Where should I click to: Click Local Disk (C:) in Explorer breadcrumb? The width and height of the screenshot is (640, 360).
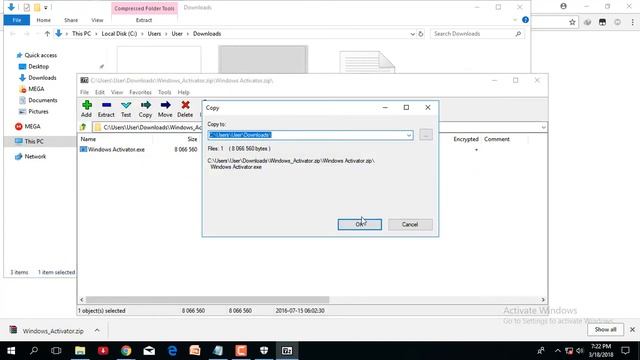tap(119, 34)
